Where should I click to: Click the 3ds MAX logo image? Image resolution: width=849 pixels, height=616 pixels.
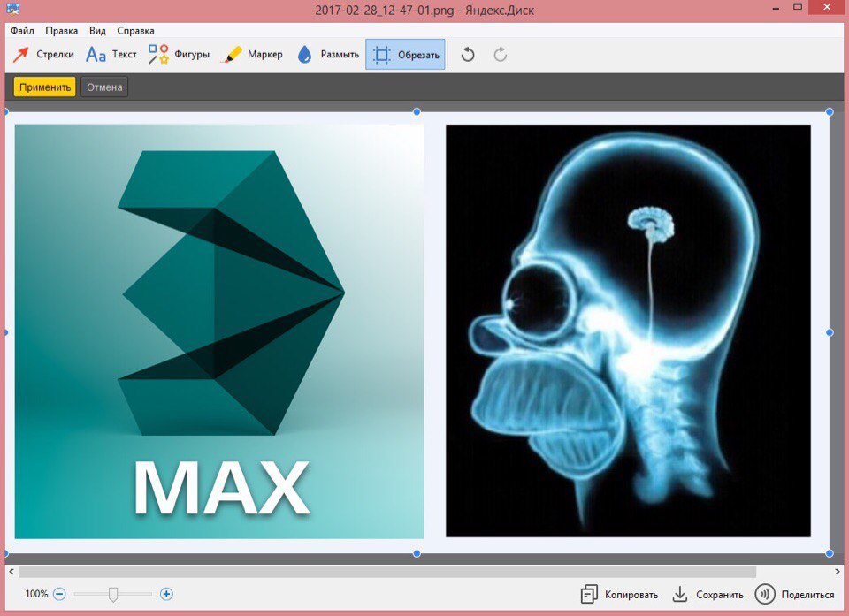219,331
